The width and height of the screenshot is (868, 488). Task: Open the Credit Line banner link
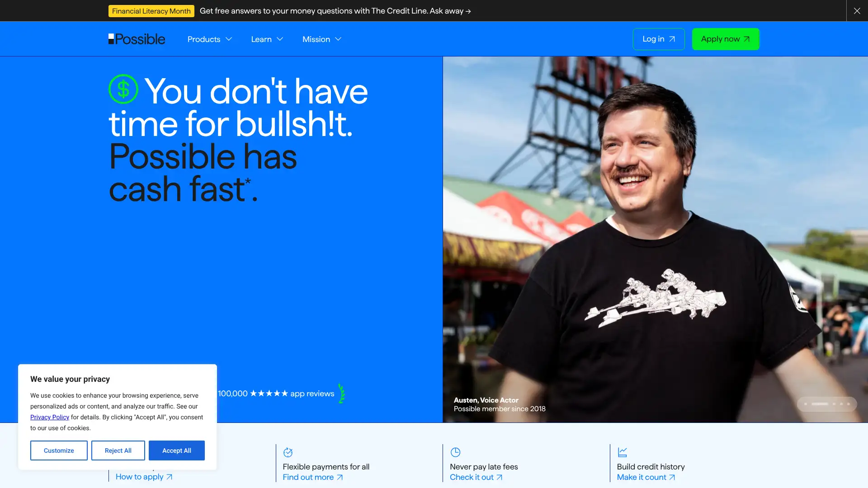(335, 11)
